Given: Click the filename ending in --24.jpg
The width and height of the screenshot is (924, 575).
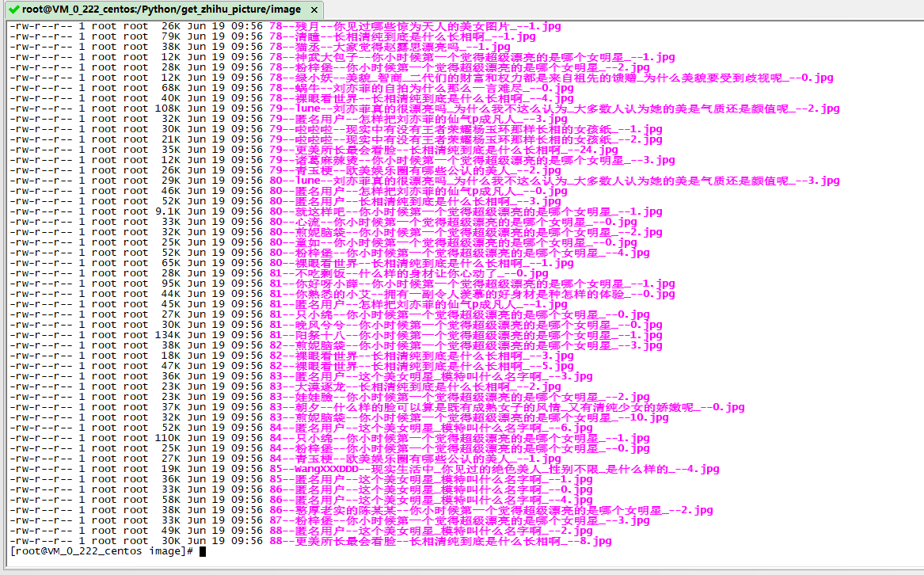Looking at the screenshot, I should pyautogui.click(x=443, y=150).
